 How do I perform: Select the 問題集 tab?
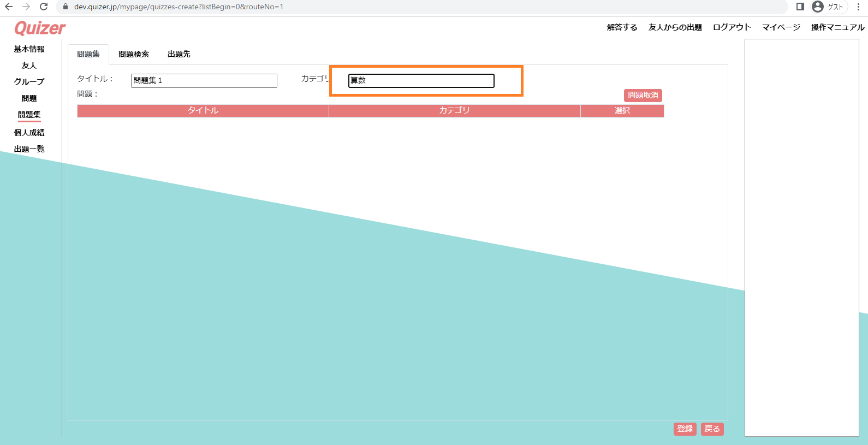click(88, 54)
